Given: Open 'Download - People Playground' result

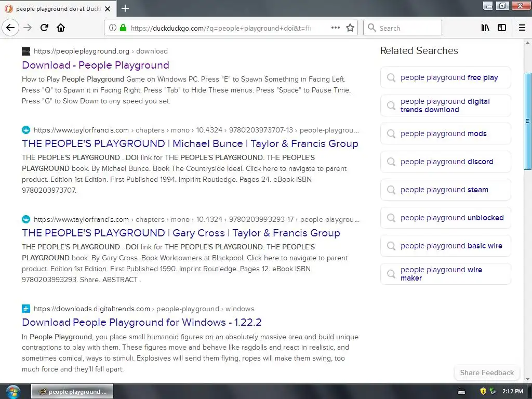Looking at the screenshot, I should [x=96, y=65].
